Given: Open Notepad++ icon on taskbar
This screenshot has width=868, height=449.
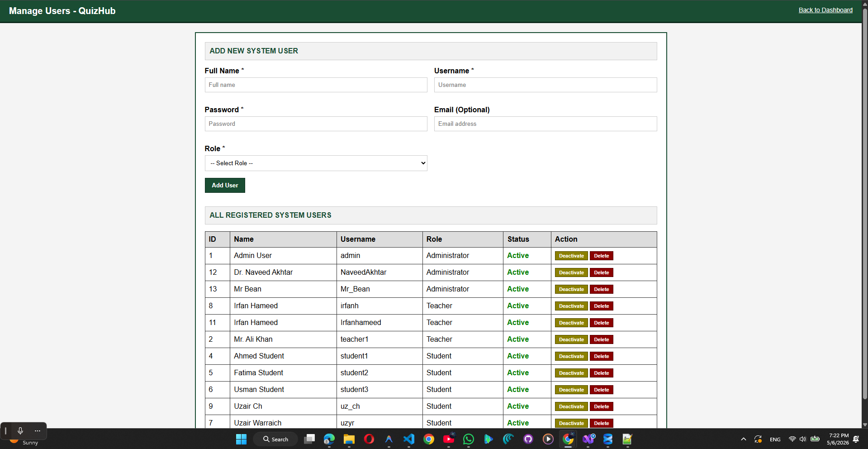Looking at the screenshot, I should 627,439.
